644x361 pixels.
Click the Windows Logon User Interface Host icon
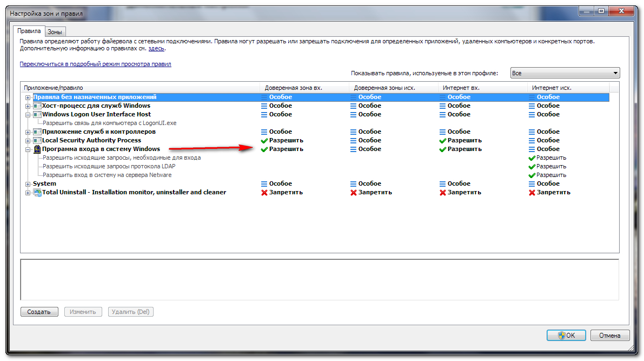click(37, 114)
